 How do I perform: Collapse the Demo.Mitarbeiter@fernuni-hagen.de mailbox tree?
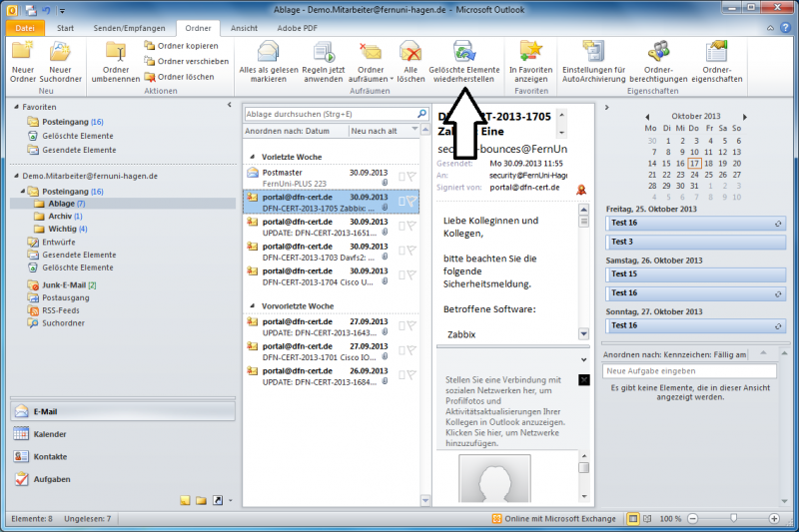click(x=16, y=176)
